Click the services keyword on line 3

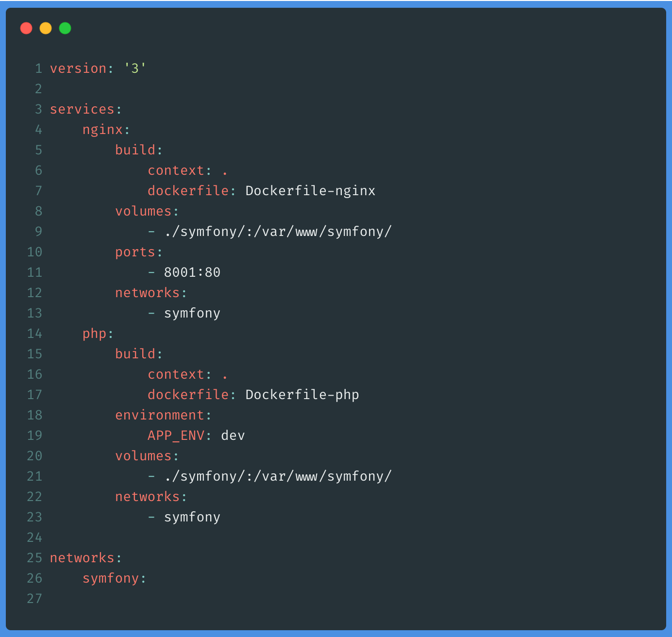click(82, 109)
